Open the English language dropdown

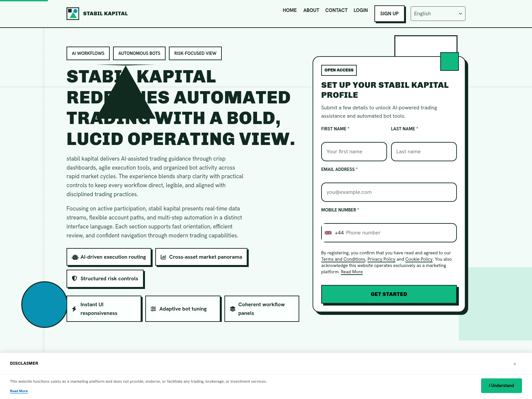438,14
